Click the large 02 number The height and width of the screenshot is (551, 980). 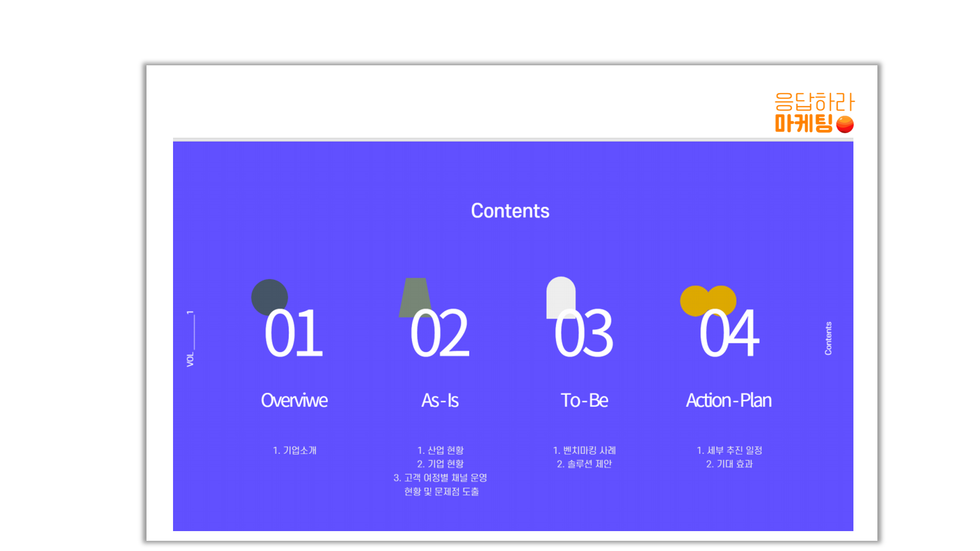click(439, 333)
